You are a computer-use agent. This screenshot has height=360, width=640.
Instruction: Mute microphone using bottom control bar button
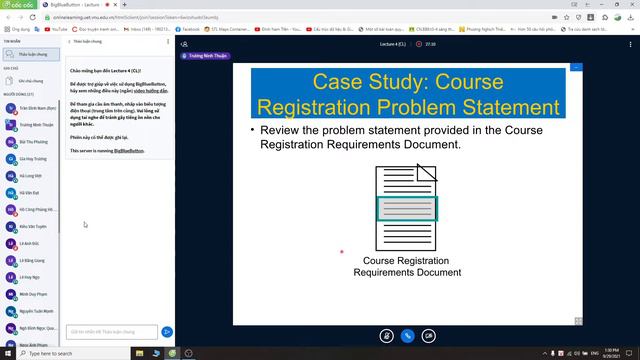386,336
